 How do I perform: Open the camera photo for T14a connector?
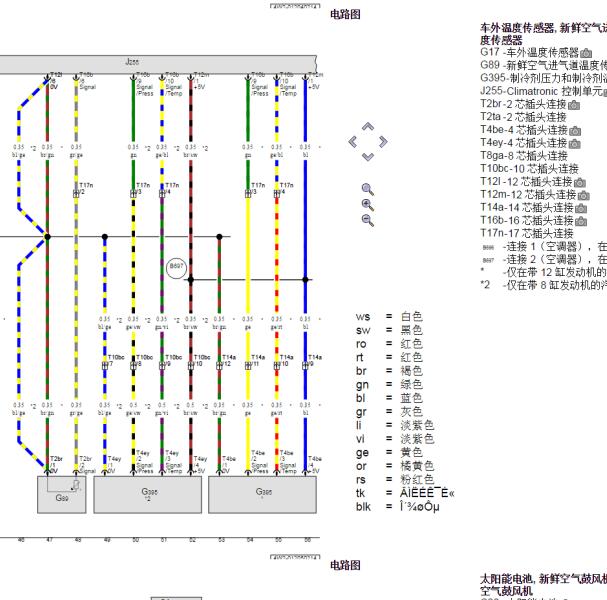(581, 209)
